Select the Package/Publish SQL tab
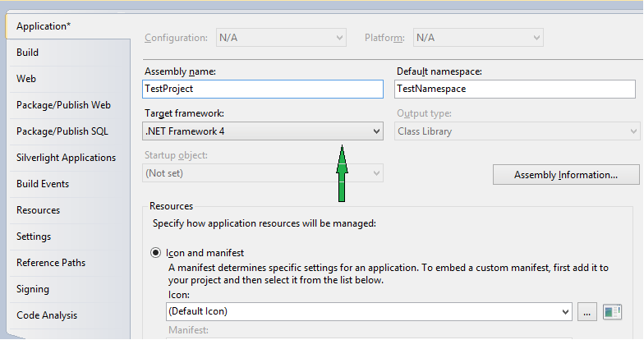Viewport: 644px width, 340px height. click(62, 131)
